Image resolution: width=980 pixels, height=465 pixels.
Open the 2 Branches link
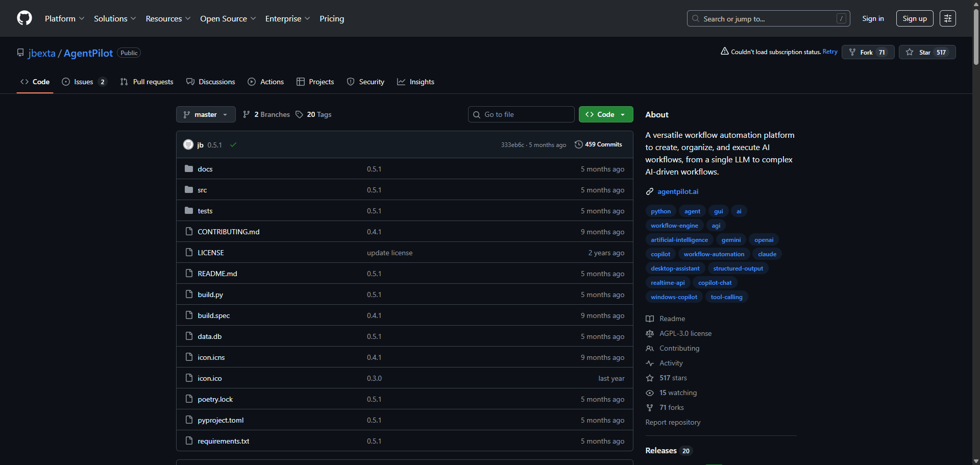(266, 114)
